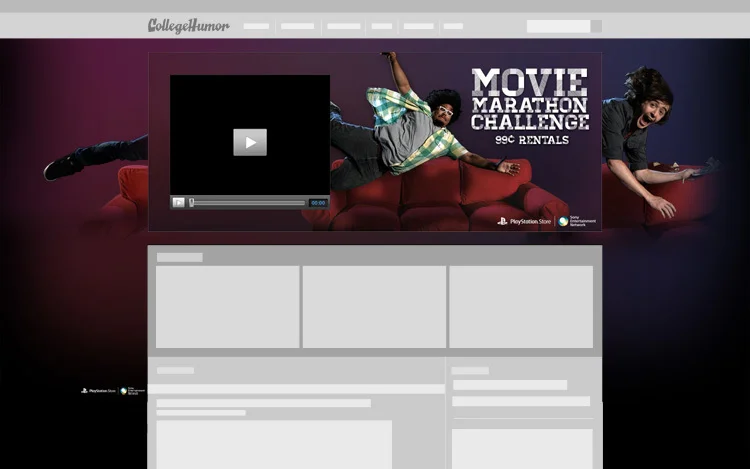
Task: Open the PlayStation Store logo in the banner
Action: [x=524, y=221]
